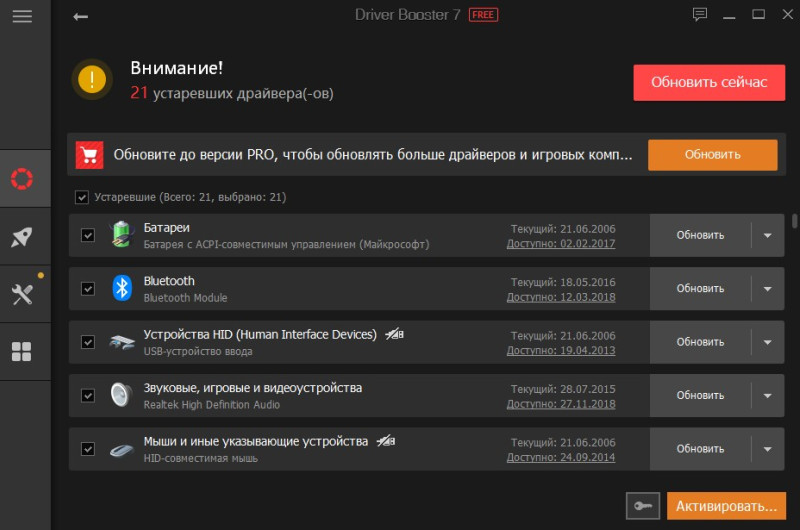The width and height of the screenshot is (800, 530).
Task: Expand dropdown arrow for Realtek audio update
Action: pyautogui.click(x=767, y=395)
